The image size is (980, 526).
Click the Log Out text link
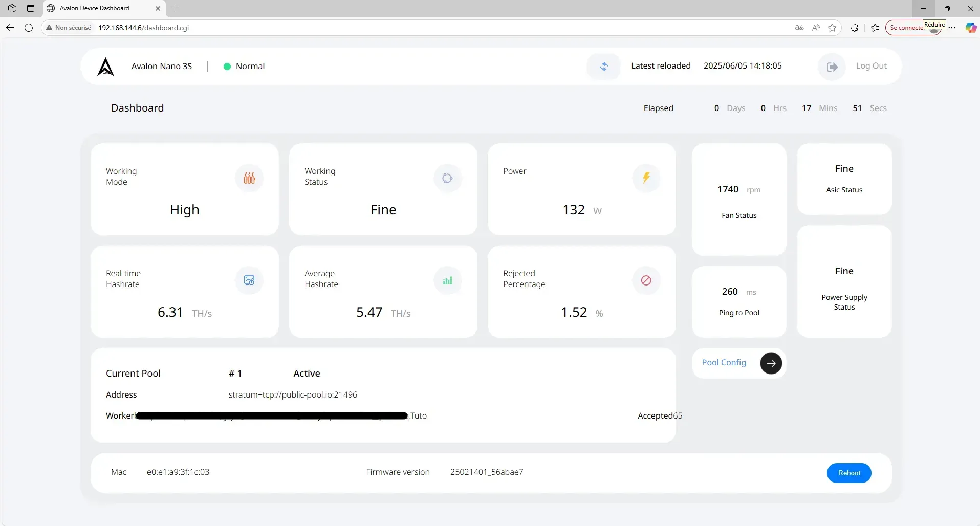871,66
